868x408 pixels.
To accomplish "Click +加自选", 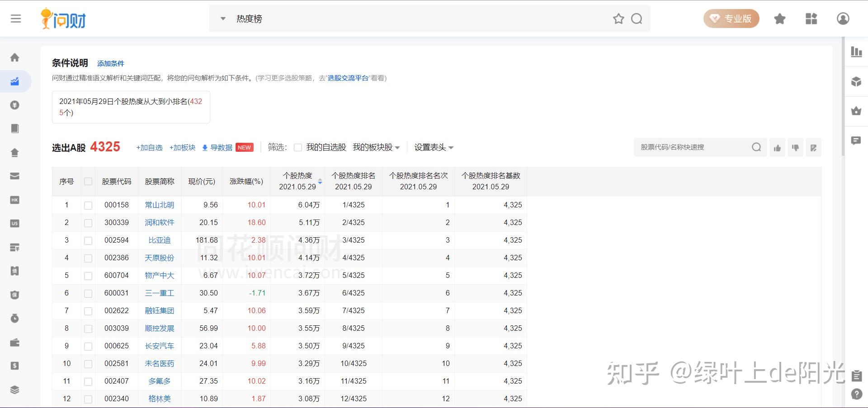I will [149, 148].
